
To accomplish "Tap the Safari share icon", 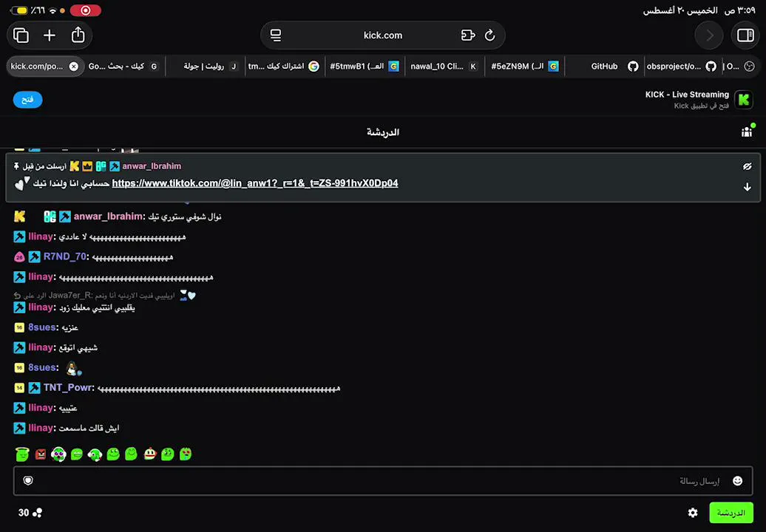I will click(x=78, y=35).
